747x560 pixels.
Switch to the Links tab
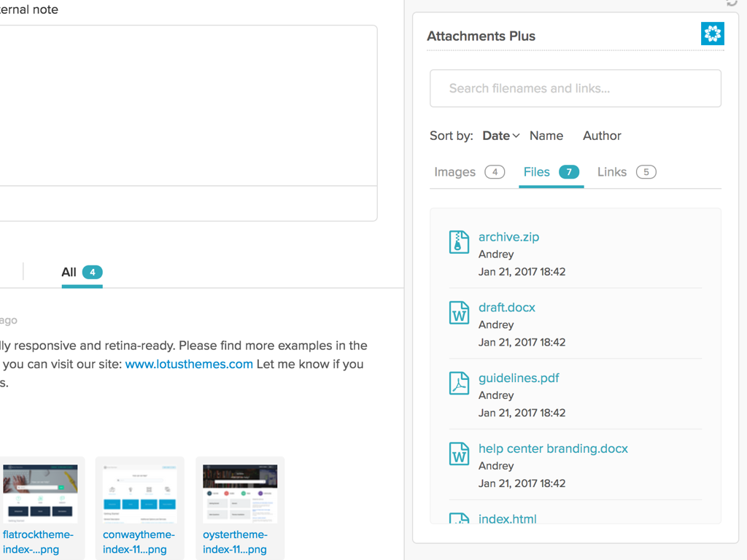coord(611,171)
